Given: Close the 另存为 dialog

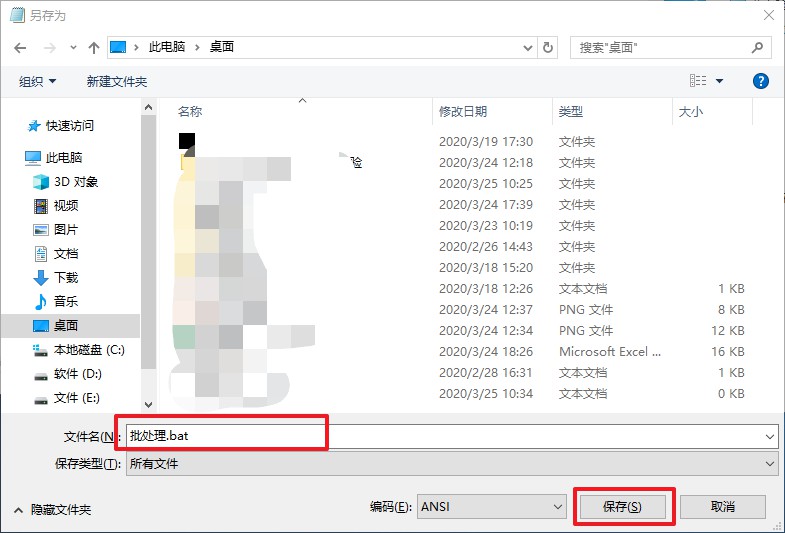Looking at the screenshot, I should (769, 15).
